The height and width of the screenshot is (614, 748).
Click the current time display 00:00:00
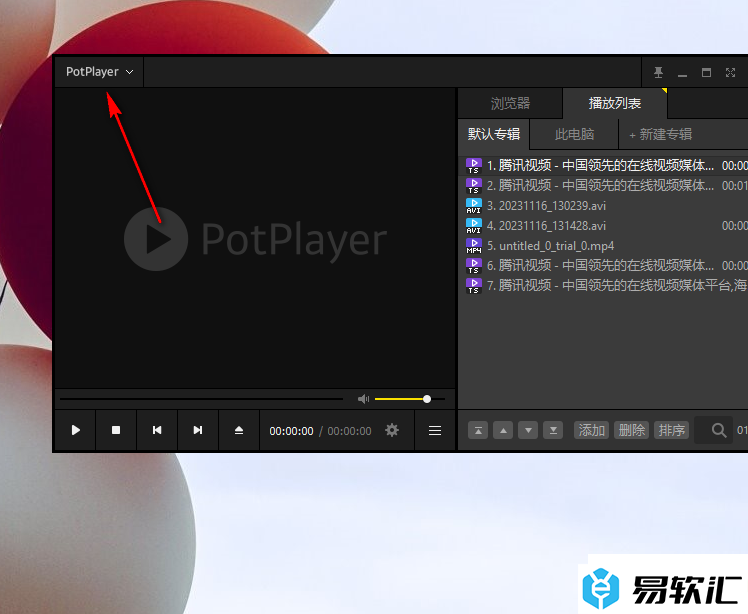click(x=291, y=431)
